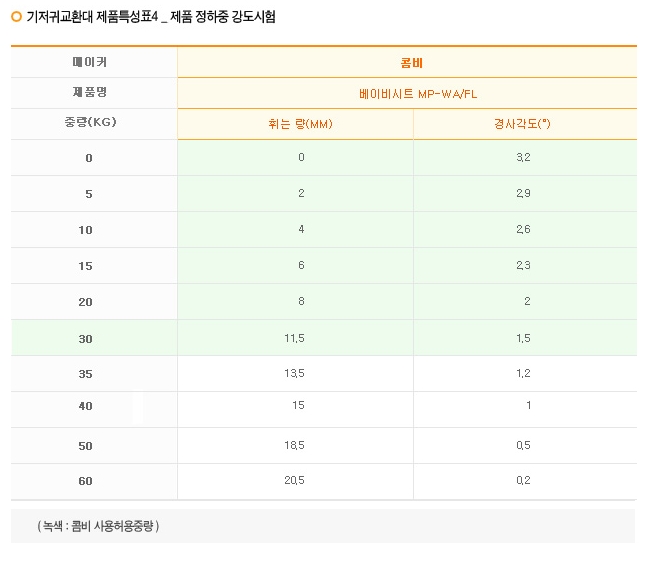This screenshot has width=665, height=567.
Task: Click the incline angle '1' in the 40 kg row
Action: (x=528, y=405)
